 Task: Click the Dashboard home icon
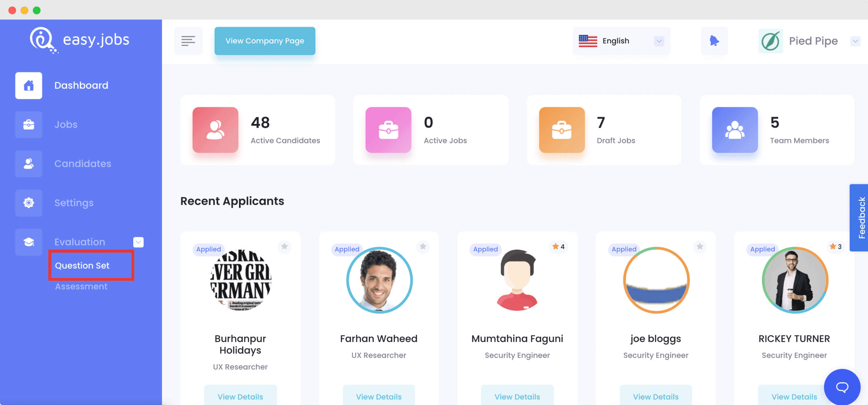(x=28, y=85)
